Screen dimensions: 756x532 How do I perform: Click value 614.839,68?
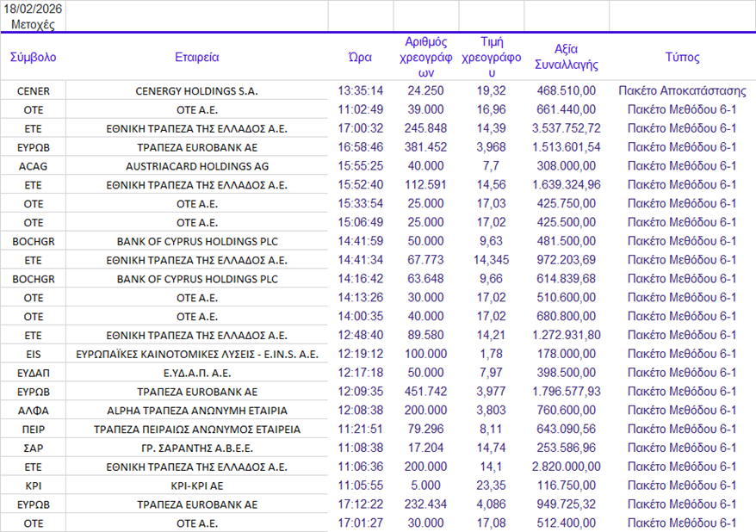click(x=567, y=279)
